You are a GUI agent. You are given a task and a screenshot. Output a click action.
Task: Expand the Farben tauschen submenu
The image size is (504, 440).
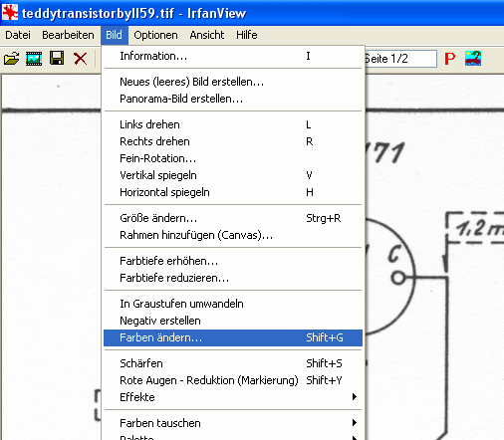click(233, 423)
